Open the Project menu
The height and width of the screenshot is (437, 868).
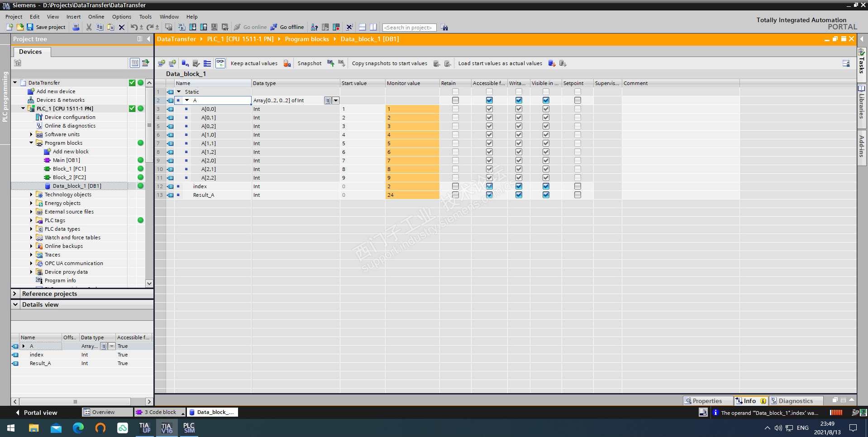14,17
